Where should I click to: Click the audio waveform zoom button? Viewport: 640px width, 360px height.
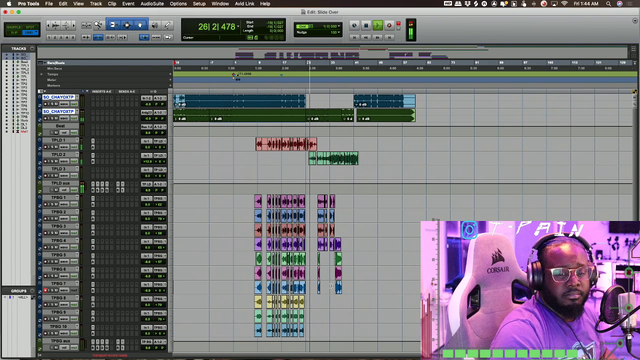(x=56, y=25)
